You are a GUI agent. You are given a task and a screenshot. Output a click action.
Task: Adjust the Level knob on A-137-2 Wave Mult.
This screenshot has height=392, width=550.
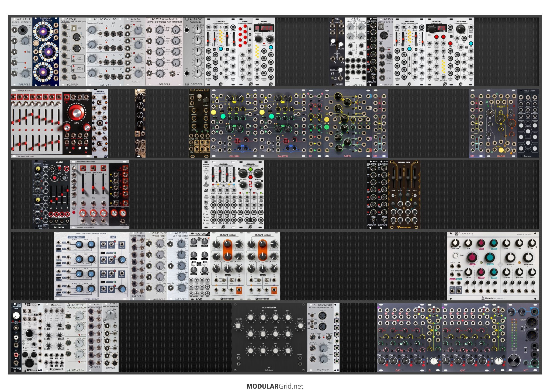[x=160, y=73]
